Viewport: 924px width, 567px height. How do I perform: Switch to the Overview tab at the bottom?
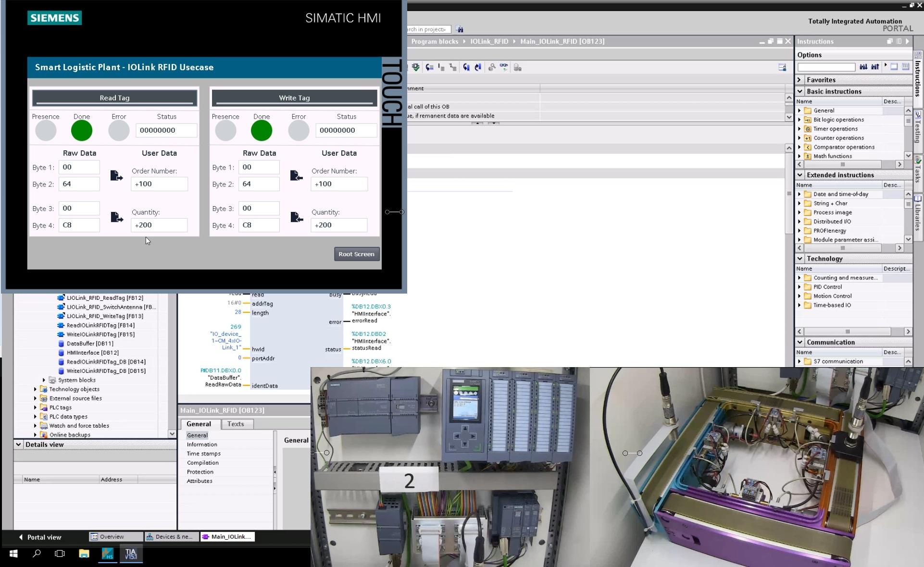pos(114,537)
